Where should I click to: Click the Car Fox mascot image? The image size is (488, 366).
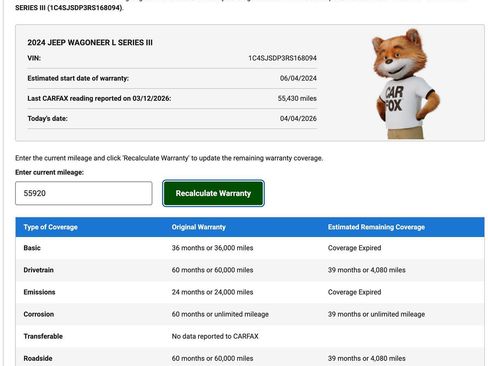coord(405,84)
